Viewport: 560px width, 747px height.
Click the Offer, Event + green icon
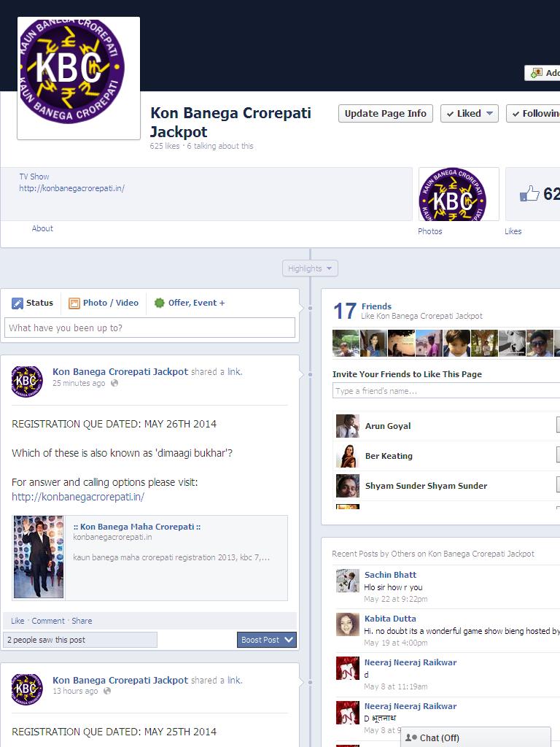(x=159, y=303)
